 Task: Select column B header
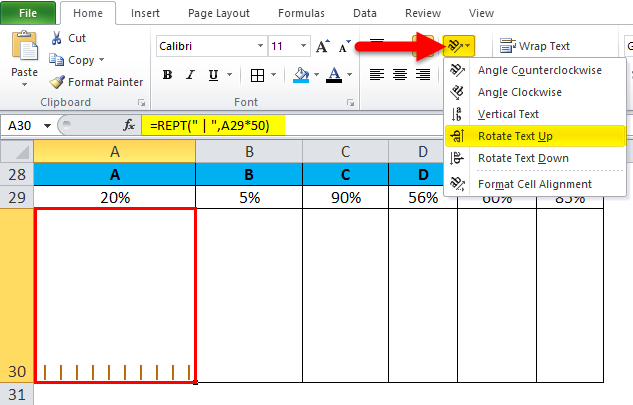pyautogui.click(x=249, y=151)
